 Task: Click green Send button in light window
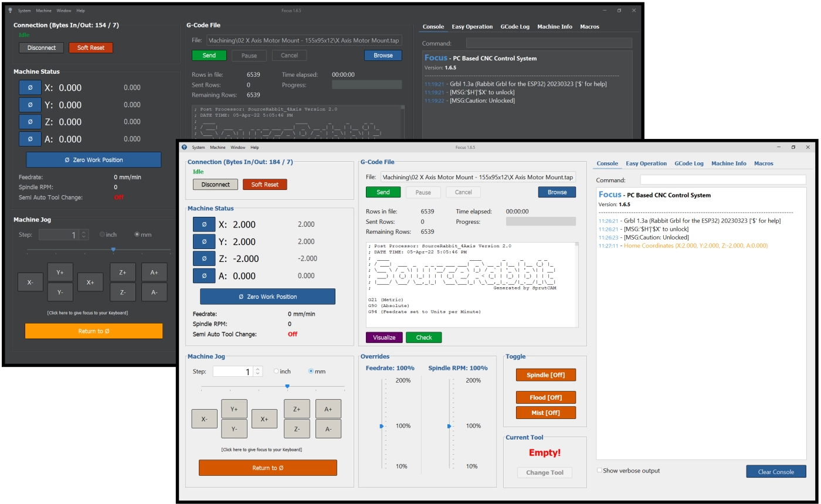coord(383,192)
